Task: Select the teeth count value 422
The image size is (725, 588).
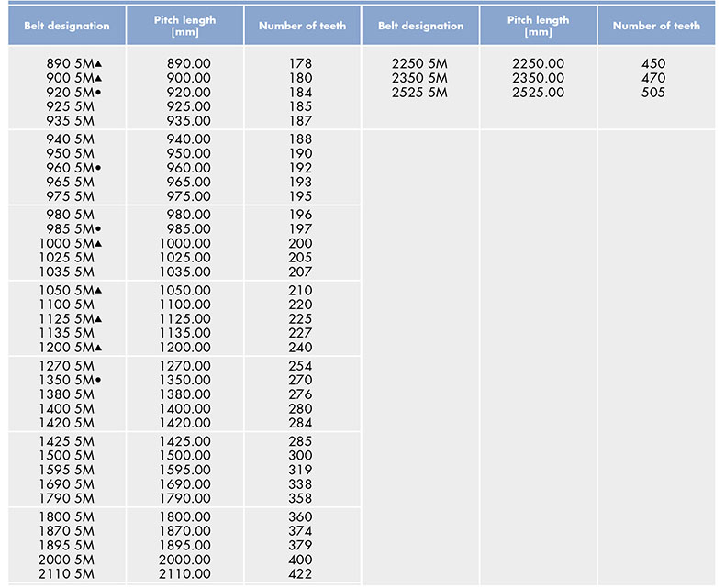Action: (x=300, y=574)
